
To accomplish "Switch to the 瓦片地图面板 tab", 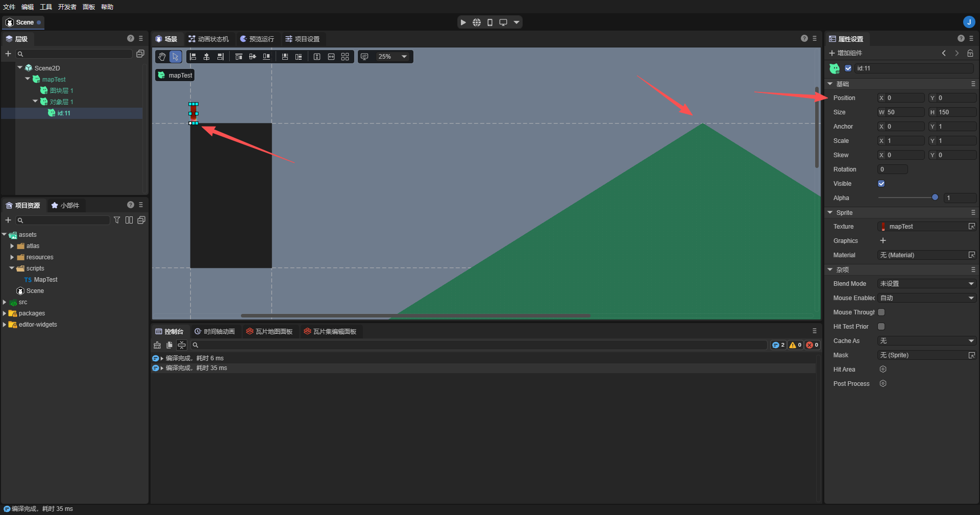I will (x=269, y=331).
